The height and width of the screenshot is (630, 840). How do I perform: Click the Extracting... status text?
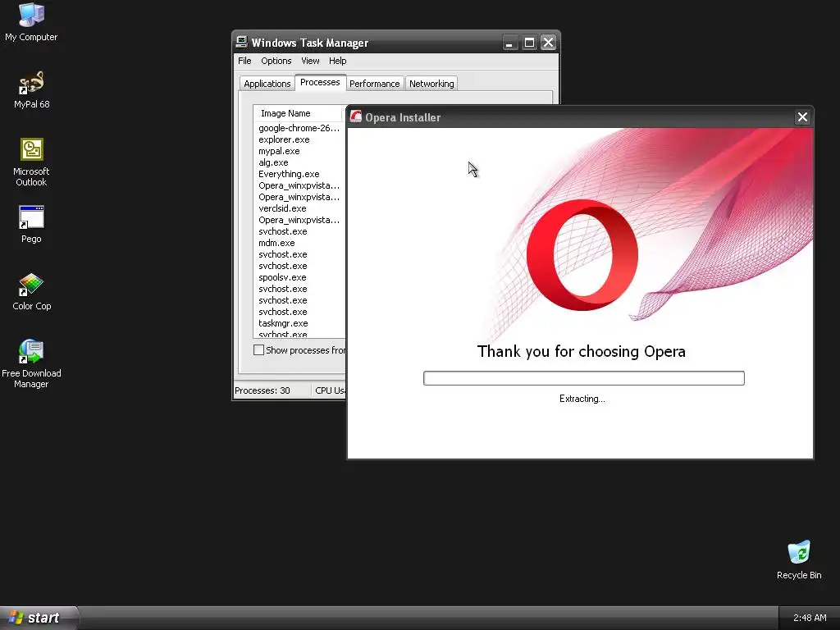[582, 399]
